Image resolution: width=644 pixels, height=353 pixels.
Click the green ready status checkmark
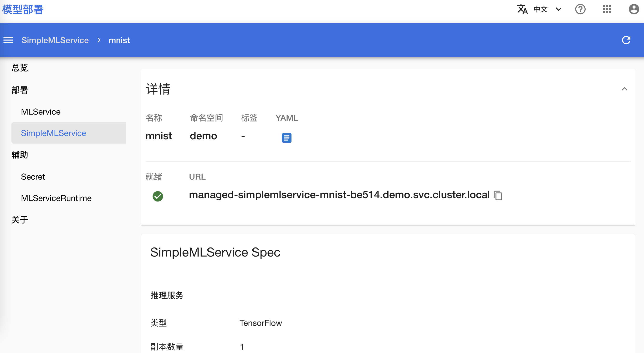[158, 196]
